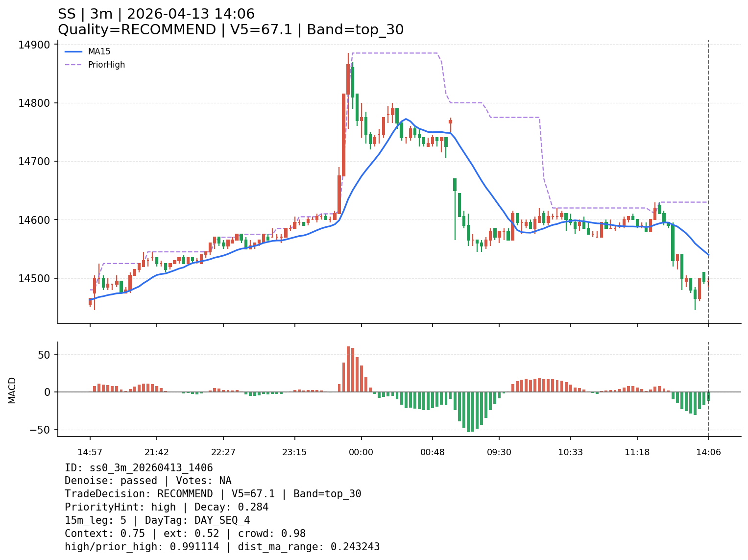Click the 14:06 time axis label
The image size is (748, 560).
click(x=708, y=452)
